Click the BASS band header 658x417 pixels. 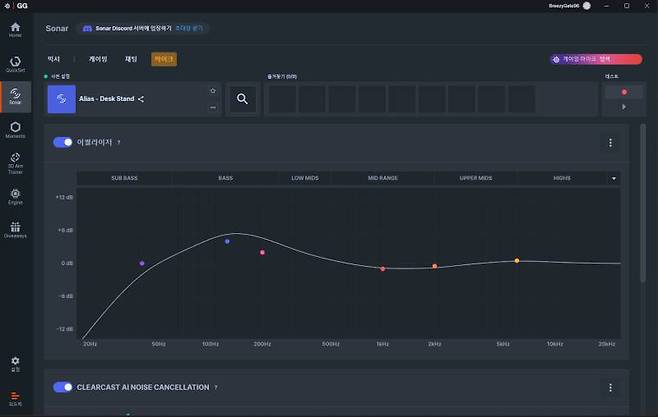point(225,178)
